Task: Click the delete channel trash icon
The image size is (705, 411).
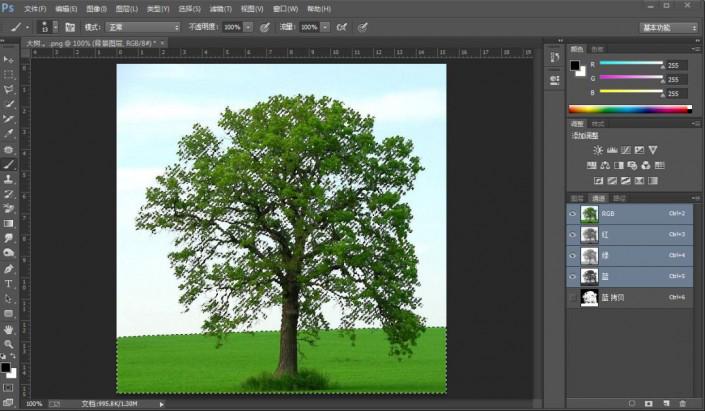Action: click(683, 402)
